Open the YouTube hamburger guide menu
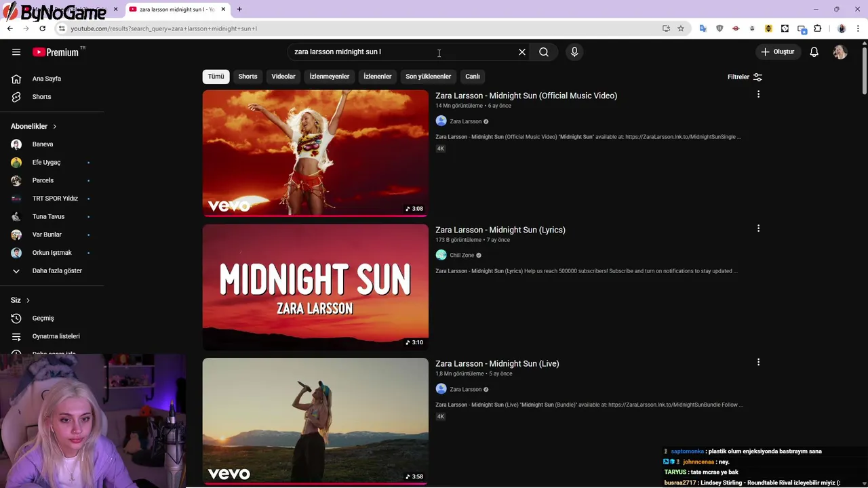Screen dimensions: 868x488 16,52
